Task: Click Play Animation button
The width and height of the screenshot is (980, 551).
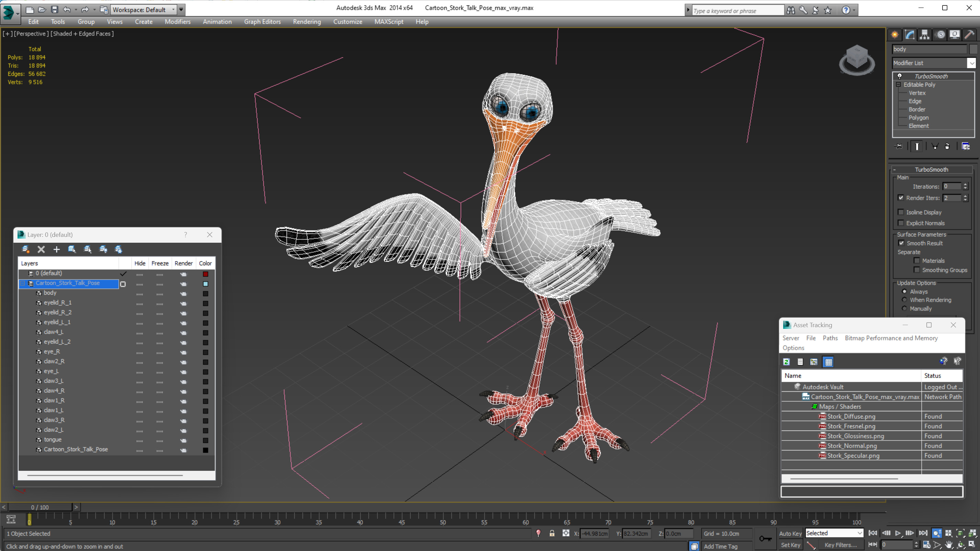Action: (x=898, y=533)
